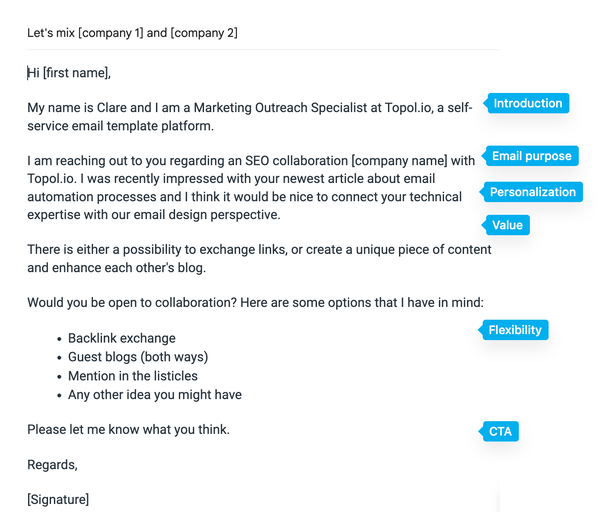Click the [Signature] placeholder

point(58,499)
